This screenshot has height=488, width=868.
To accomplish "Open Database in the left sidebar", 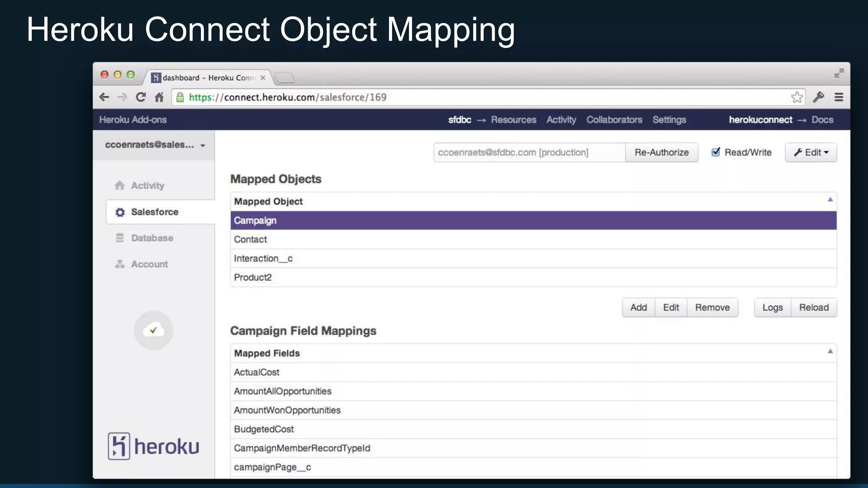I will (x=144, y=238).
